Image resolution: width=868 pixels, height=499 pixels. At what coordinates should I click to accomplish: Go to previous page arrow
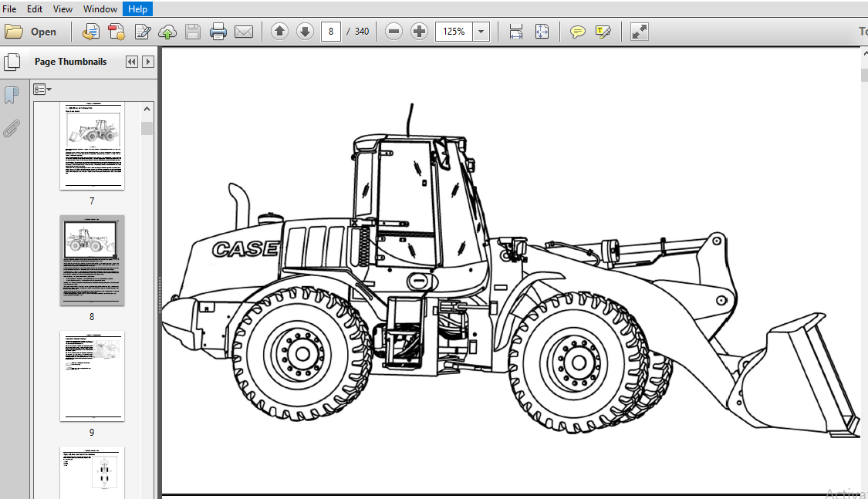pyautogui.click(x=279, y=32)
